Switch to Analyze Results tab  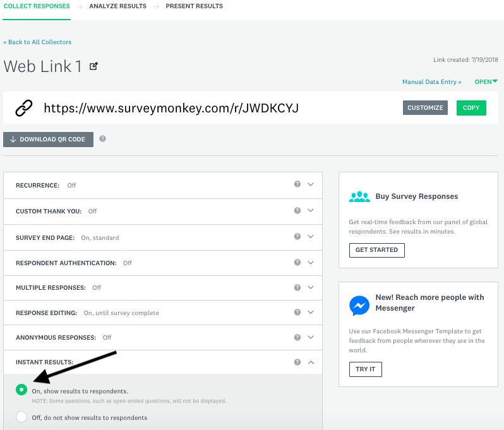click(117, 6)
